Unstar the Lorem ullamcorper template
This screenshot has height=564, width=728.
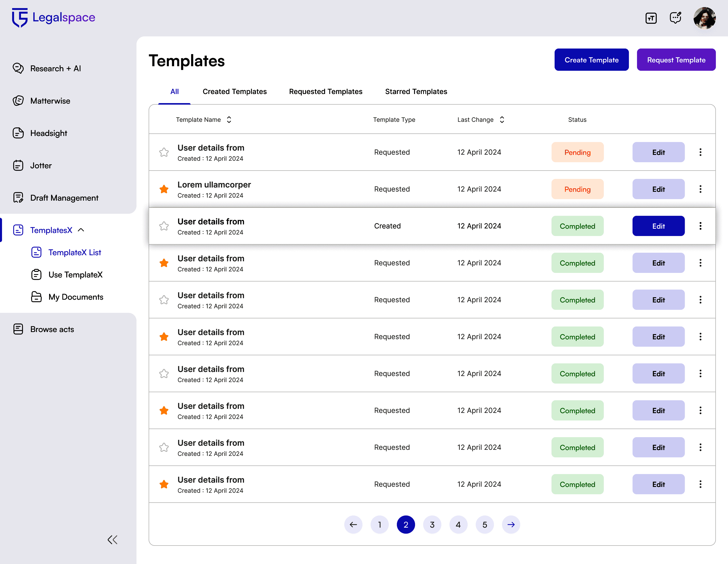pyautogui.click(x=164, y=189)
